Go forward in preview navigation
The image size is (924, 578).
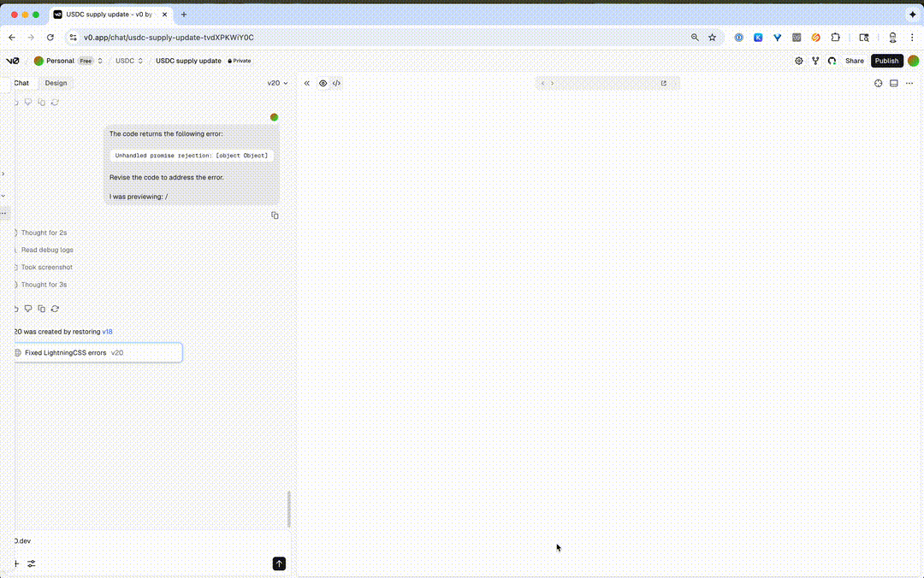[x=552, y=83]
